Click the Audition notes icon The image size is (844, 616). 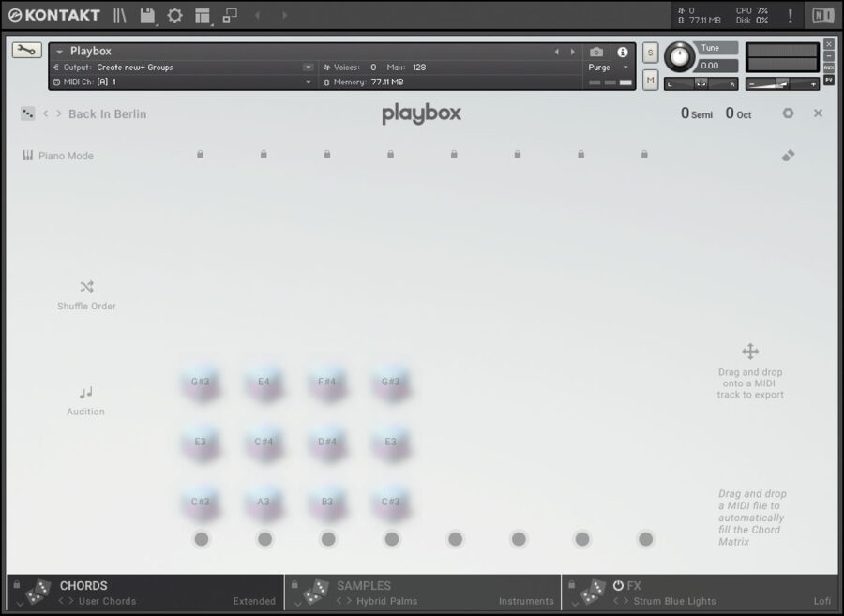click(x=85, y=394)
